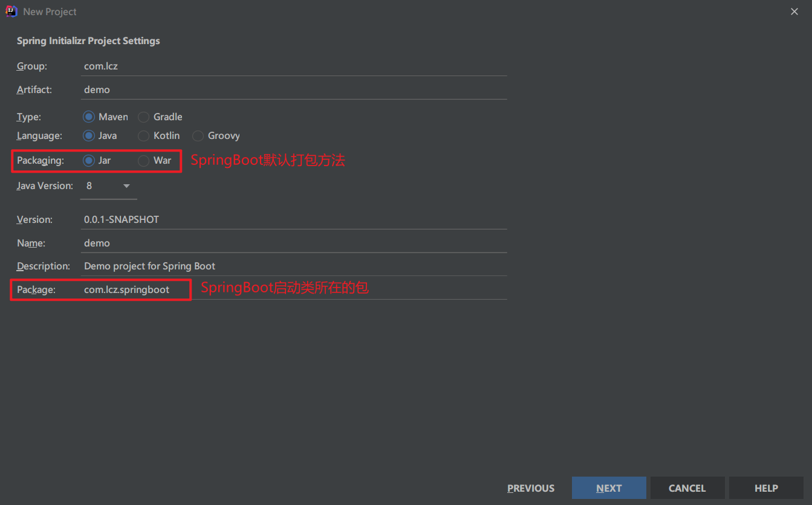Screen dimensions: 812x505
Task: Click the Description label
Action: tap(44, 266)
